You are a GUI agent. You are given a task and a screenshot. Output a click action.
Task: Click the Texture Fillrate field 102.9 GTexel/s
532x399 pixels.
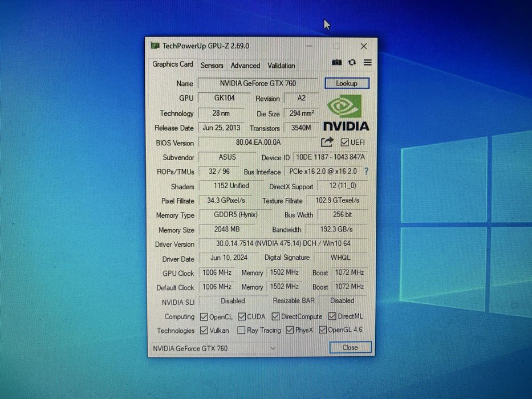pos(337,201)
